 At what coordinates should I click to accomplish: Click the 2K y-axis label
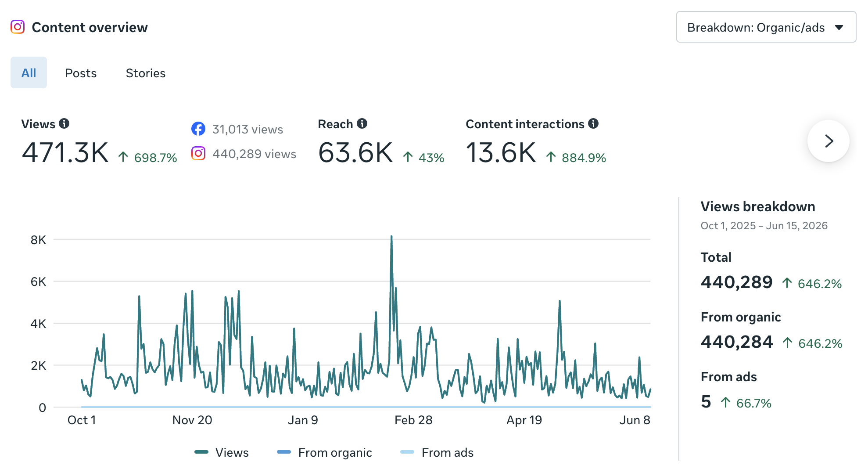click(38, 365)
